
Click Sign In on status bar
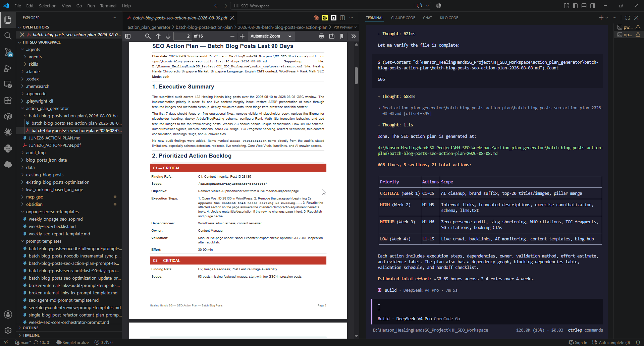click(578, 342)
